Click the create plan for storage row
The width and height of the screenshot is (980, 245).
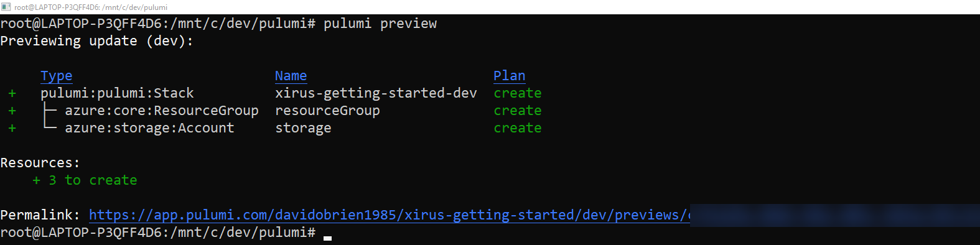518,128
